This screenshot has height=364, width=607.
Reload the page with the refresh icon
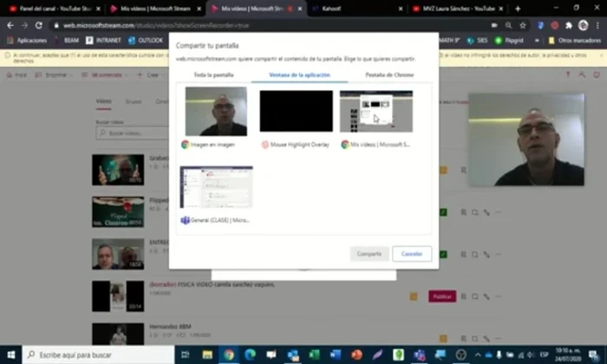pos(39,25)
